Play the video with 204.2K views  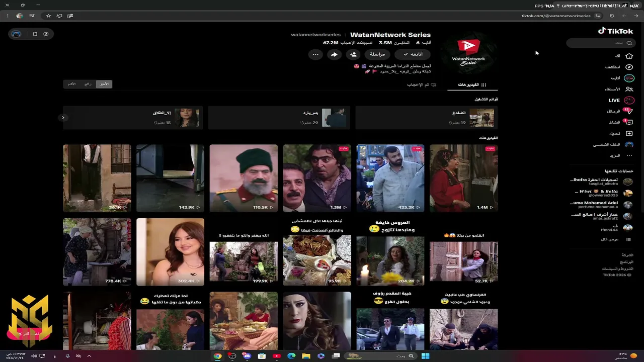pyautogui.click(x=390, y=252)
